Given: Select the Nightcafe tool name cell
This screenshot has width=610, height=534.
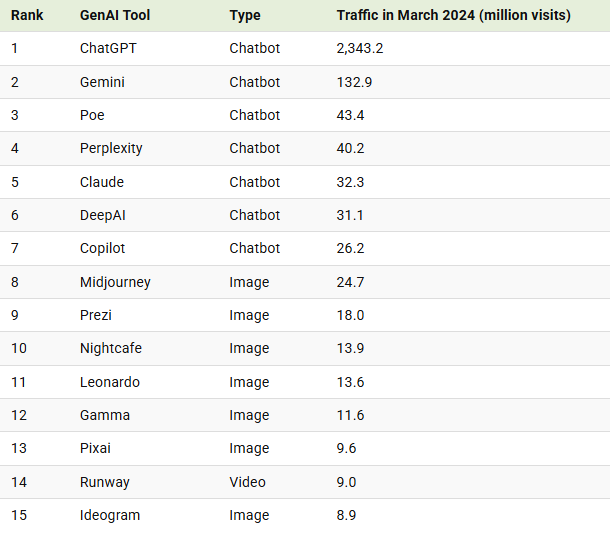Looking at the screenshot, I should pyautogui.click(x=111, y=348).
